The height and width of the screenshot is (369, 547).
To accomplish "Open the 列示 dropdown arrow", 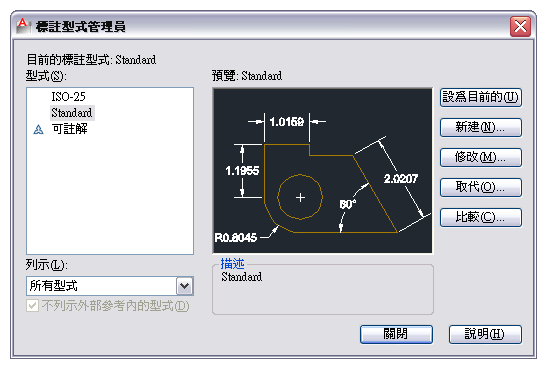I will tap(185, 286).
